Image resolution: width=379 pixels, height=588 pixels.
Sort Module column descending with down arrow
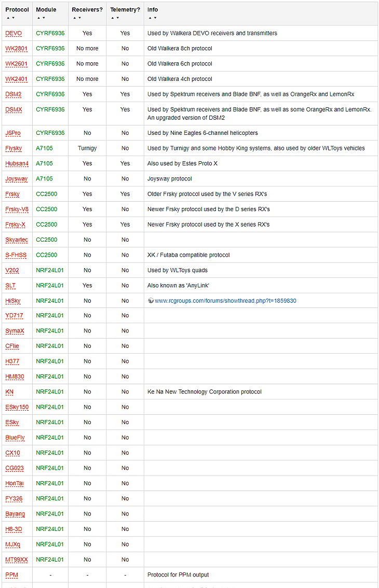point(44,18)
